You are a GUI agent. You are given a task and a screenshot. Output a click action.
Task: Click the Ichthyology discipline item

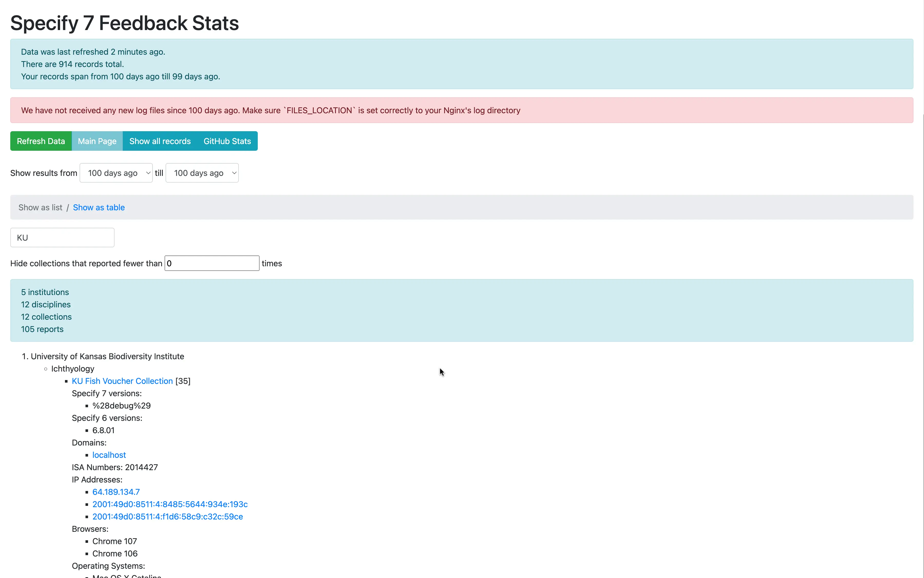pos(73,368)
